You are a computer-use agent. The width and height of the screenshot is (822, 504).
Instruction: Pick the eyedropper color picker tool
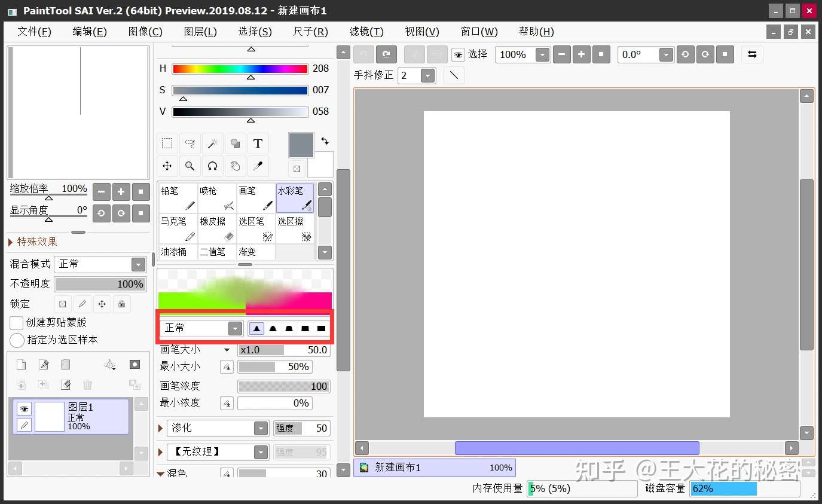tap(258, 166)
